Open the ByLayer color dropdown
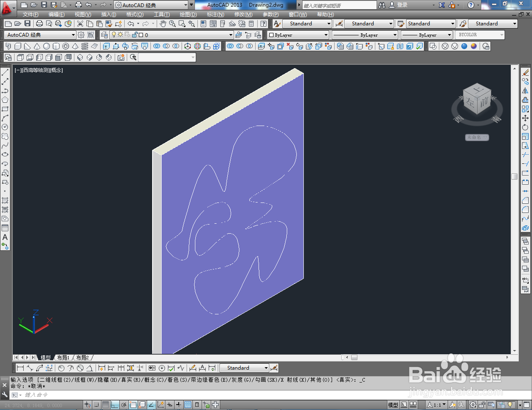Viewport: 532px width, 410px height. tap(298, 35)
